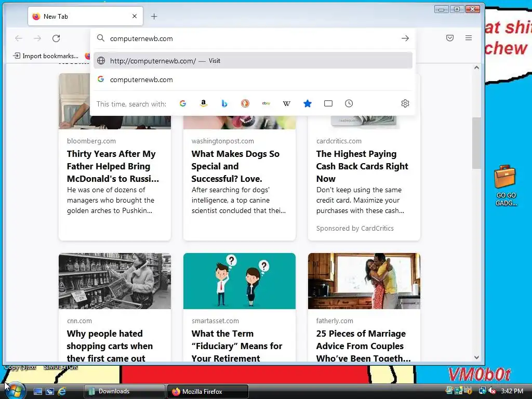The image size is (532, 399).
Task: Click the Go arrow in address bar
Action: (x=405, y=38)
